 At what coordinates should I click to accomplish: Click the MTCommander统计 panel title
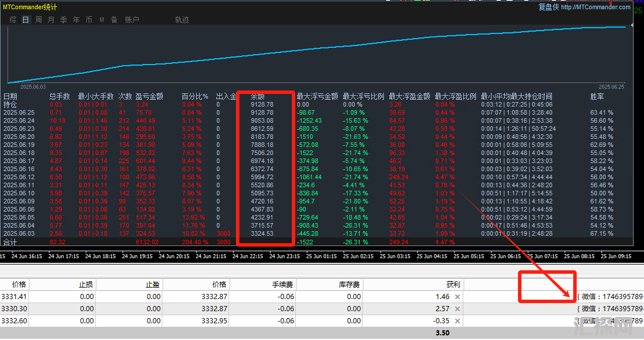tap(30, 7)
